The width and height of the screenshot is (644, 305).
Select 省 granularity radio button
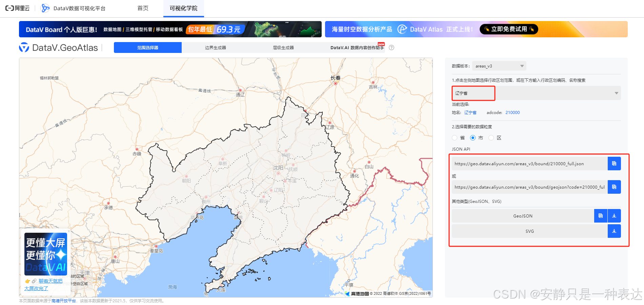click(455, 138)
